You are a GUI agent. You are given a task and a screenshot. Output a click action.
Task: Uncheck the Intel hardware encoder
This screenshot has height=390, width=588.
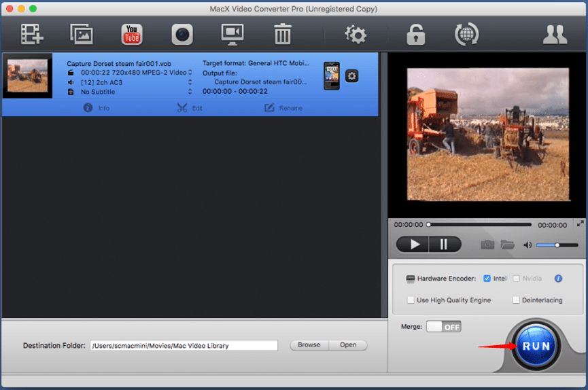(487, 279)
